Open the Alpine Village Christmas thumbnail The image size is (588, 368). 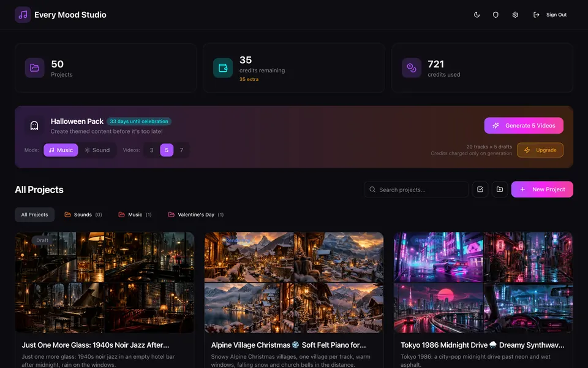(294, 282)
